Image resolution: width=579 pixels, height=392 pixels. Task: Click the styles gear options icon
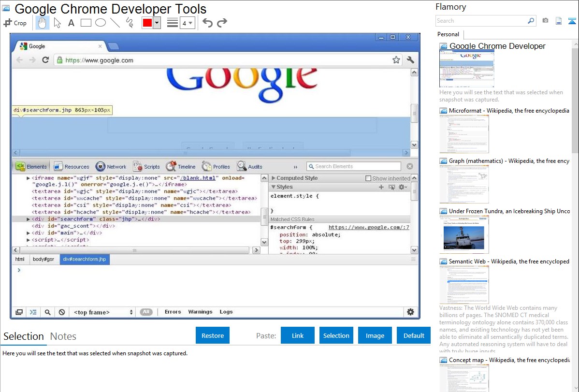tap(403, 187)
